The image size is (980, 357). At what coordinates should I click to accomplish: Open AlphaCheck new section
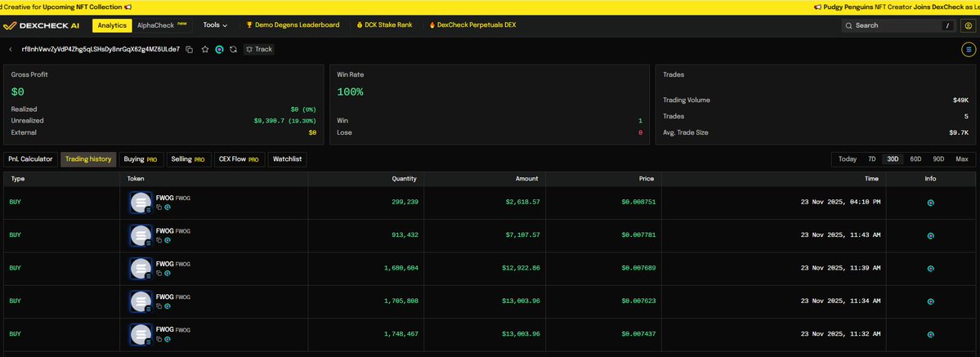[x=162, y=25]
